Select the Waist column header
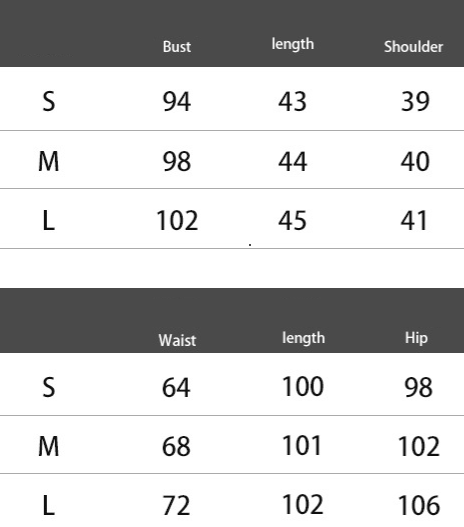This screenshot has height=527, width=464. [177, 340]
